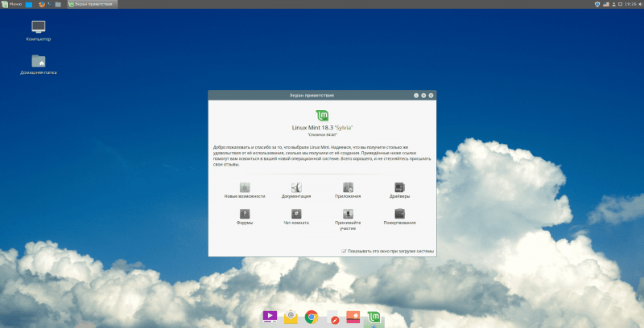644x328 pixels.
Task: Open the Форумы help icon
Action: coord(245,214)
